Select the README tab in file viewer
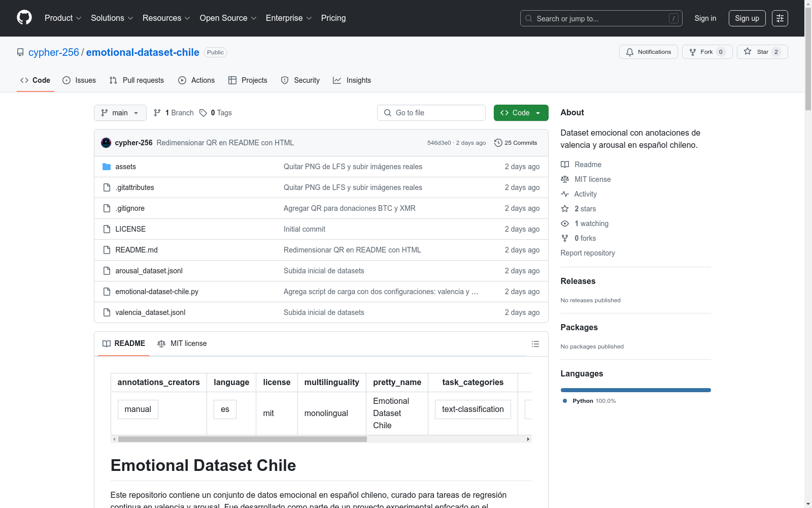 pos(124,343)
